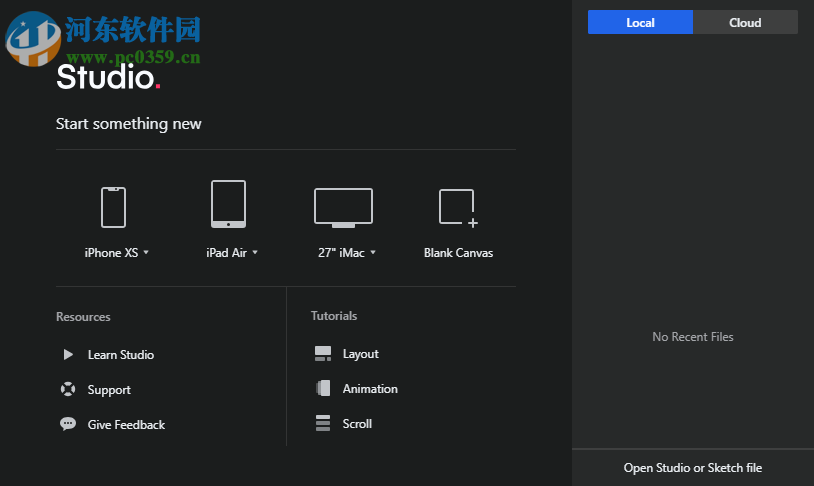Click the Give Feedback speech bubble icon
The height and width of the screenshot is (486, 814).
(x=68, y=424)
